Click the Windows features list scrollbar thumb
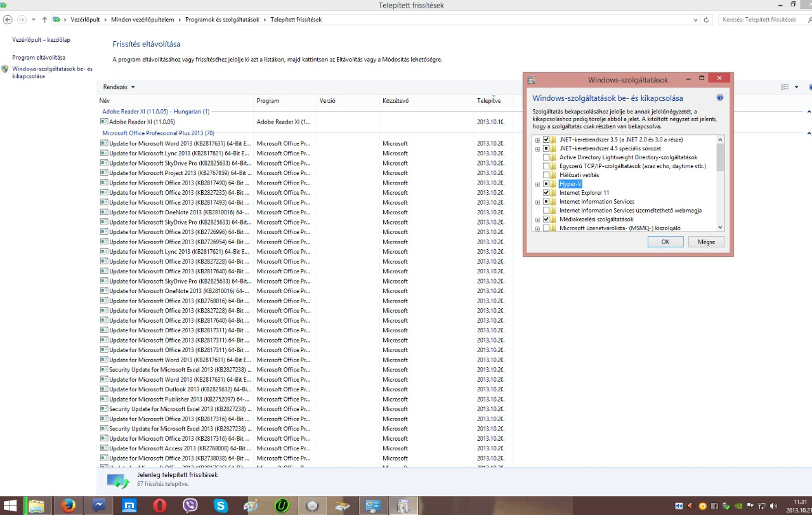 pyautogui.click(x=720, y=157)
